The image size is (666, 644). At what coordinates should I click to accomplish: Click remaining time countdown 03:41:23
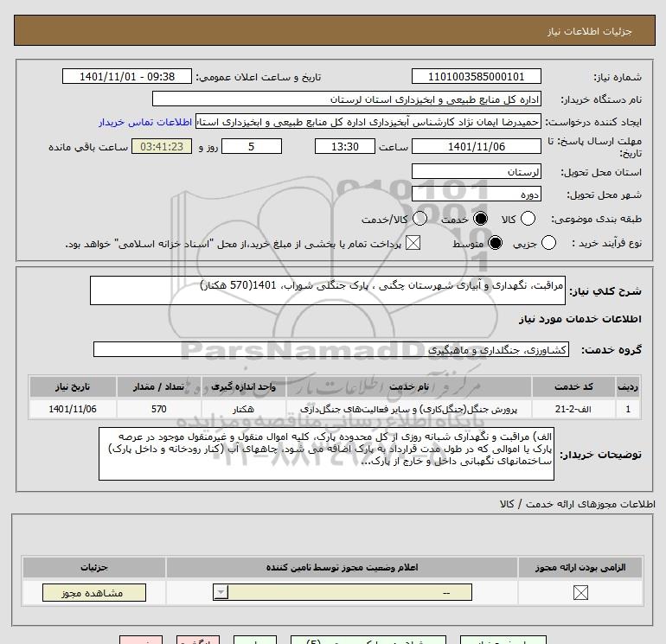(x=162, y=146)
